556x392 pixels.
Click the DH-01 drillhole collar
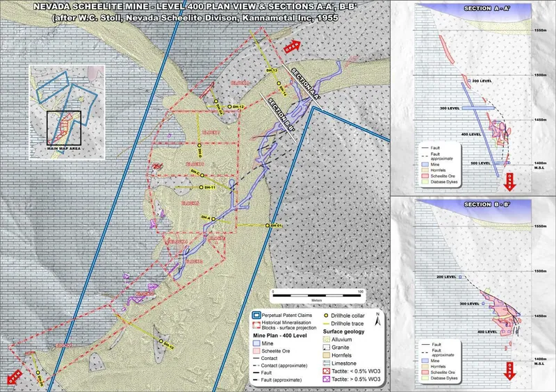[x=268, y=225]
